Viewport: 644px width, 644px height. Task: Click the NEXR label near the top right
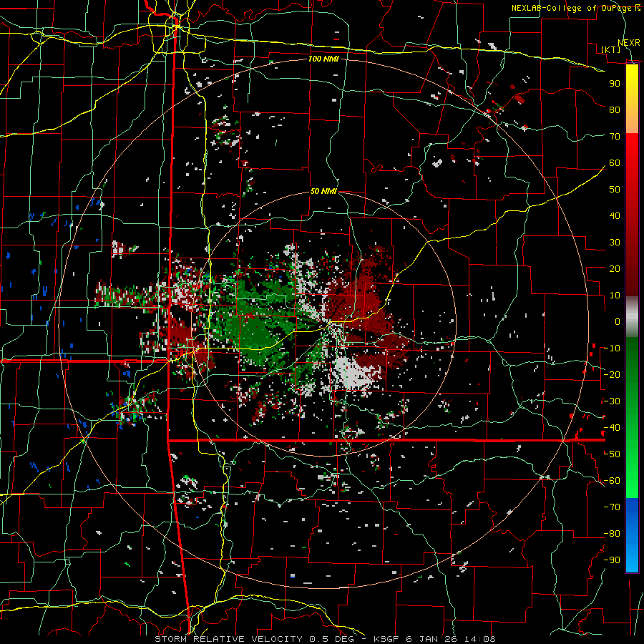(629, 43)
